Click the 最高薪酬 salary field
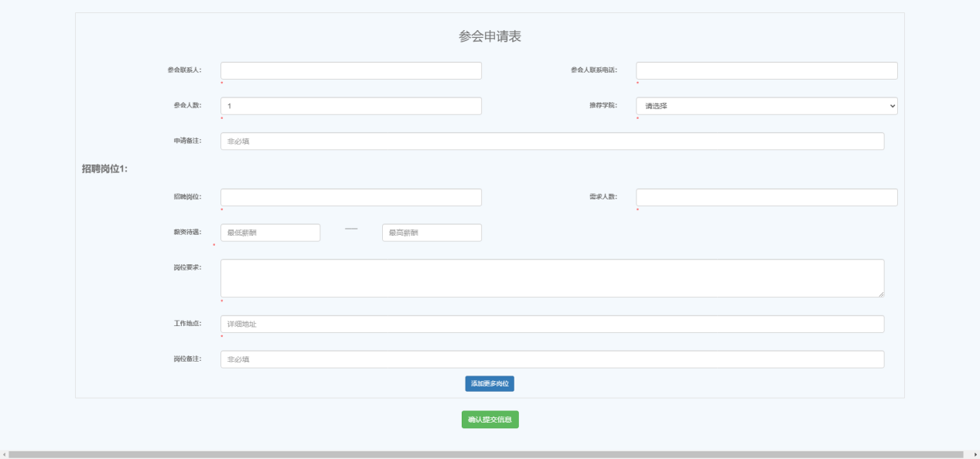 tap(432, 233)
